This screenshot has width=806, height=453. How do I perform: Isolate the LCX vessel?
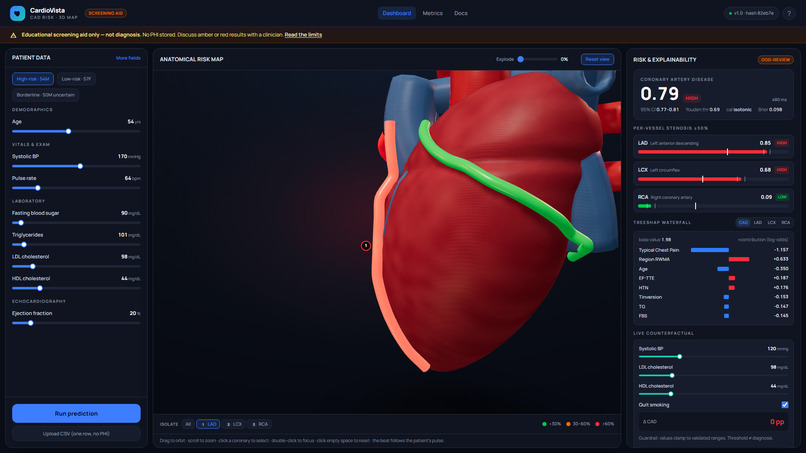tap(234, 424)
